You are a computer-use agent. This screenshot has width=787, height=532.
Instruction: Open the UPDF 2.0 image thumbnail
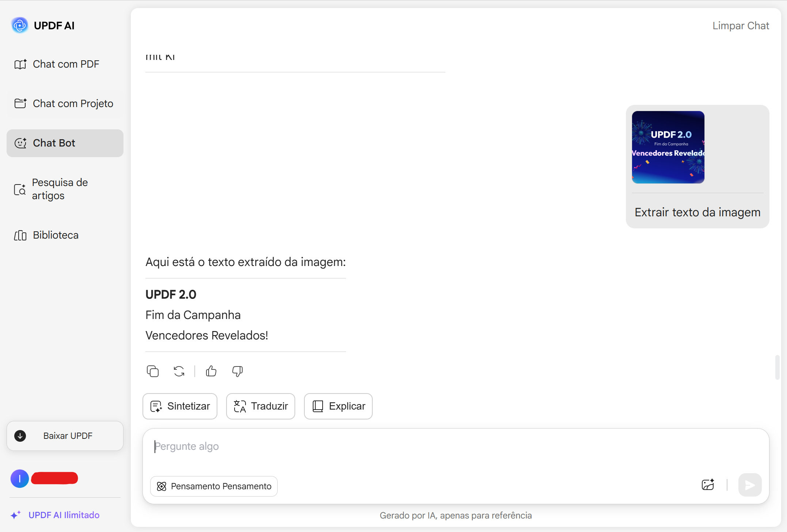click(x=668, y=147)
